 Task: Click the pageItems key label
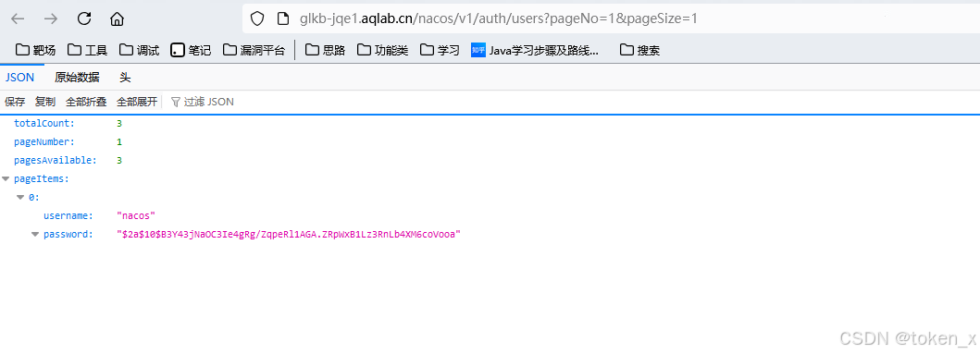pos(42,179)
